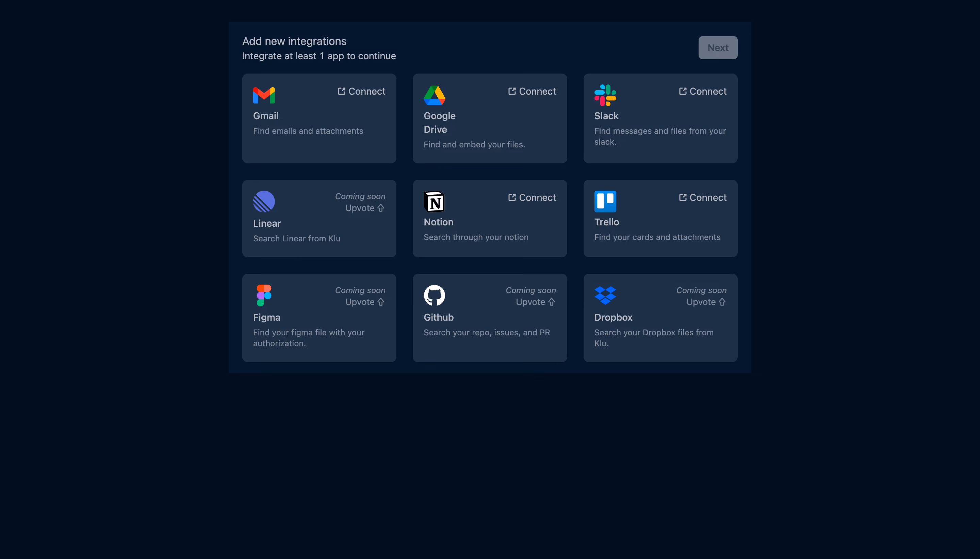Click 'Coming soon' label on Github card
The width and height of the screenshot is (980, 559).
pos(531,291)
